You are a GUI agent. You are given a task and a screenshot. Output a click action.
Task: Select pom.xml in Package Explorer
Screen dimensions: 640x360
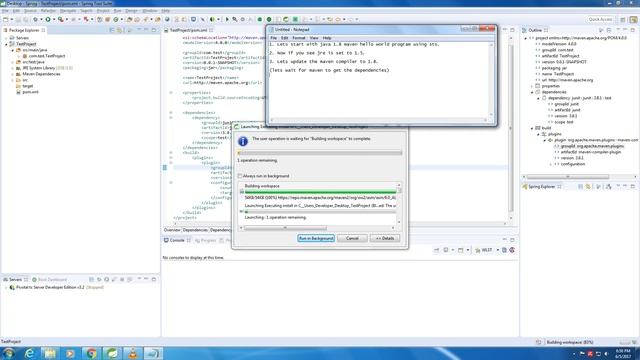[x=30, y=92]
